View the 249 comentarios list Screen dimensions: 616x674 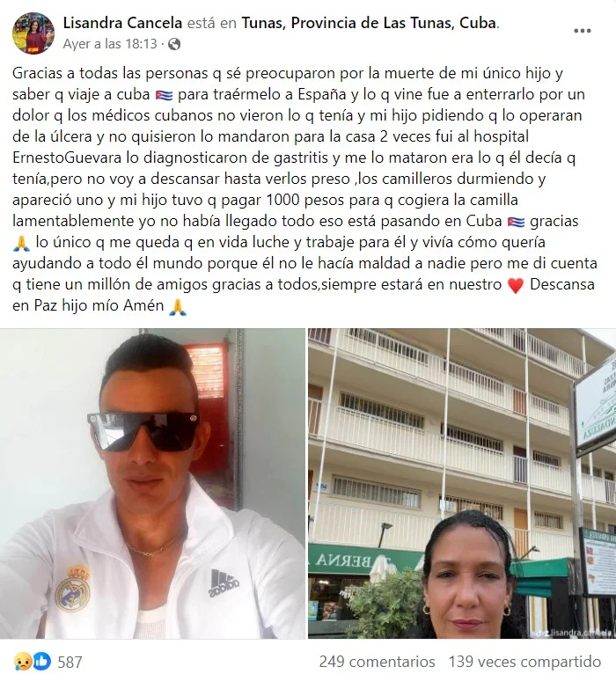(x=377, y=662)
